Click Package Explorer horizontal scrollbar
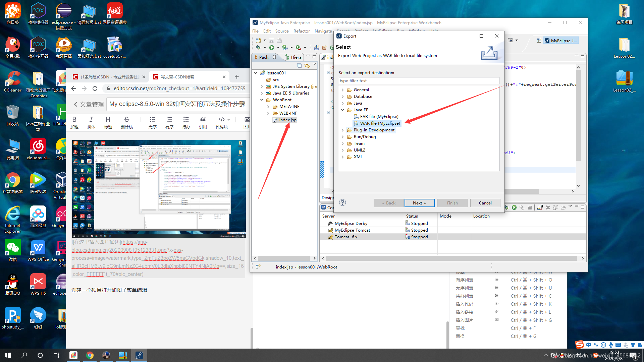The image size is (644, 362). coord(284,258)
